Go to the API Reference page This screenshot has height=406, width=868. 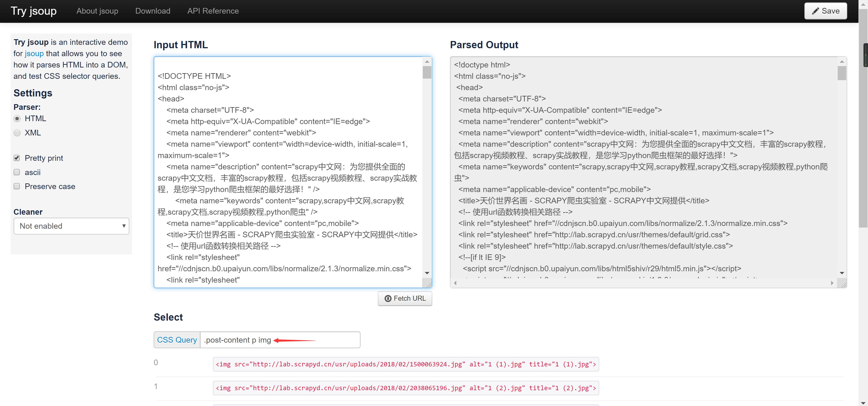point(213,11)
